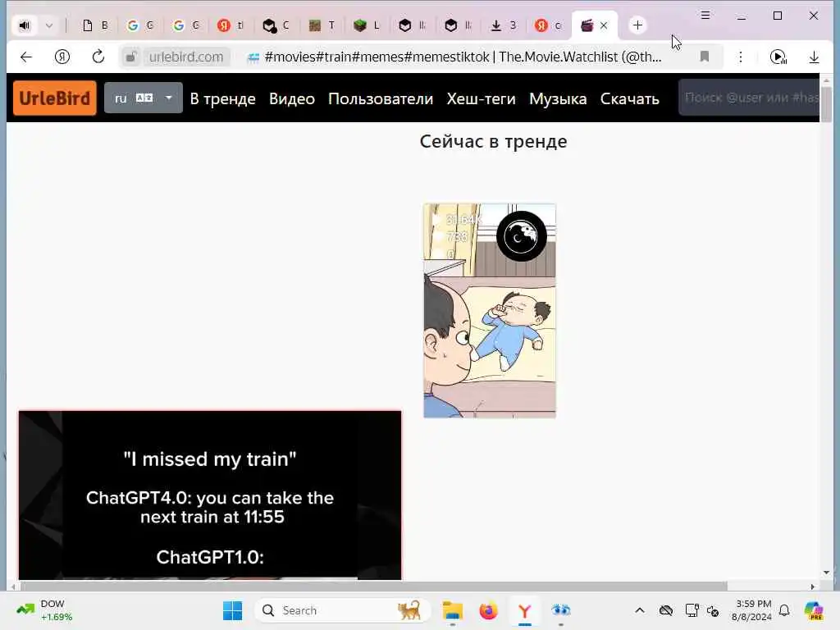Open the clock showing 3:59 PM
The image size is (840, 630).
coord(753,610)
